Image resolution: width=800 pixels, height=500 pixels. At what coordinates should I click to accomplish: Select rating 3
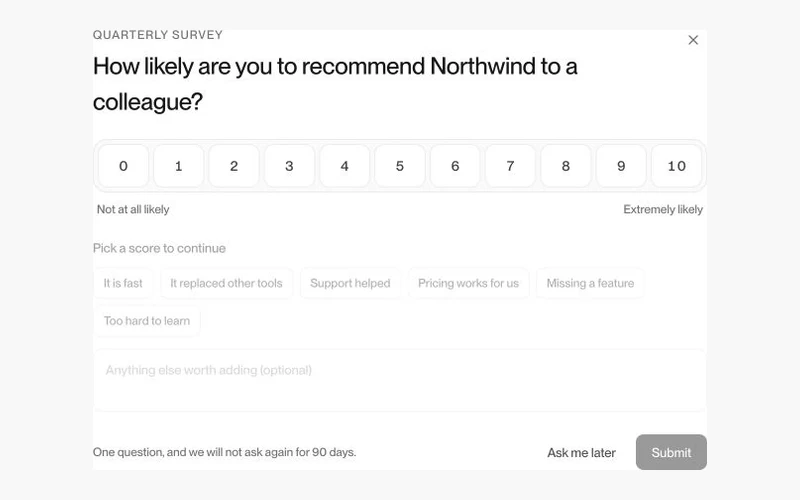pos(289,166)
